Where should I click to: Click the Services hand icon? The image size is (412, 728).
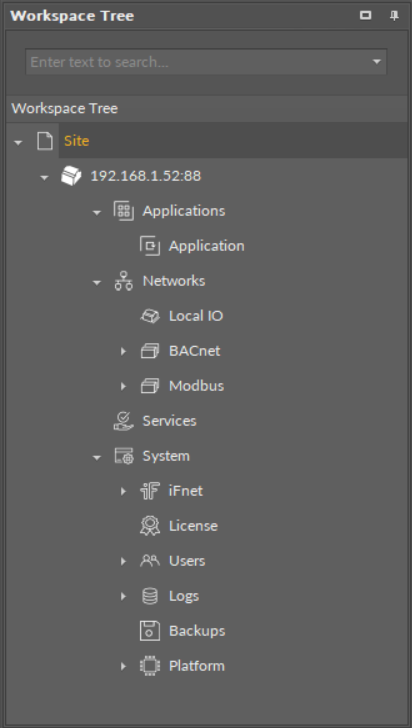click(124, 421)
